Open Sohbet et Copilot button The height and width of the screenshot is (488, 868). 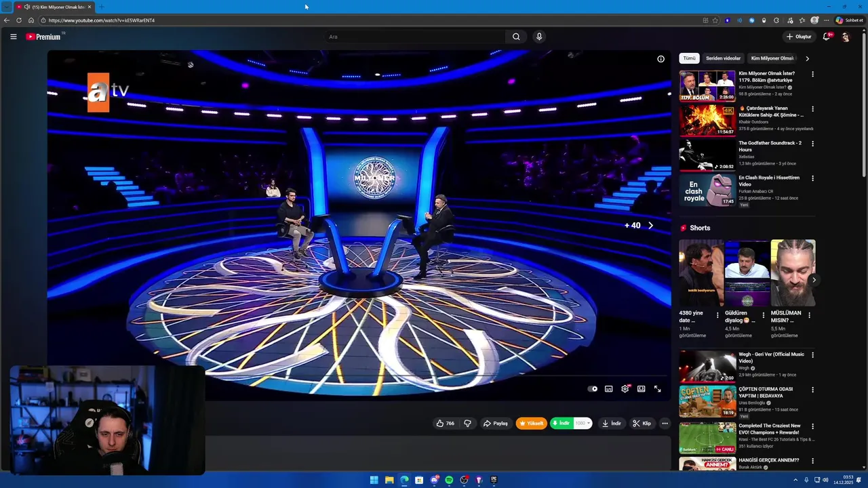click(x=849, y=20)
